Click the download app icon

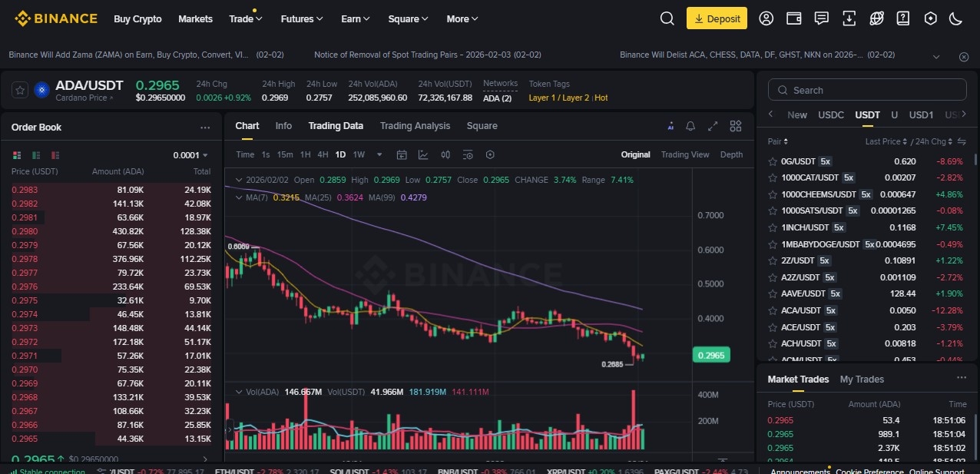click(x=849, y=18)
